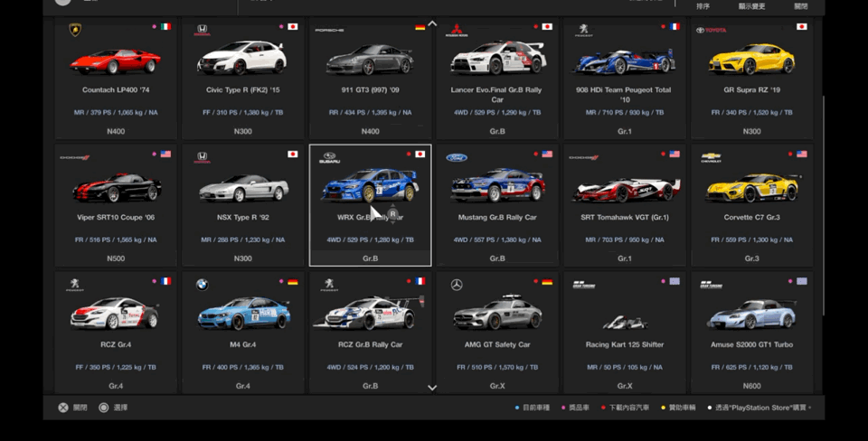Click 'N600' class label under Amuse S2000

[x=751, y=386]
